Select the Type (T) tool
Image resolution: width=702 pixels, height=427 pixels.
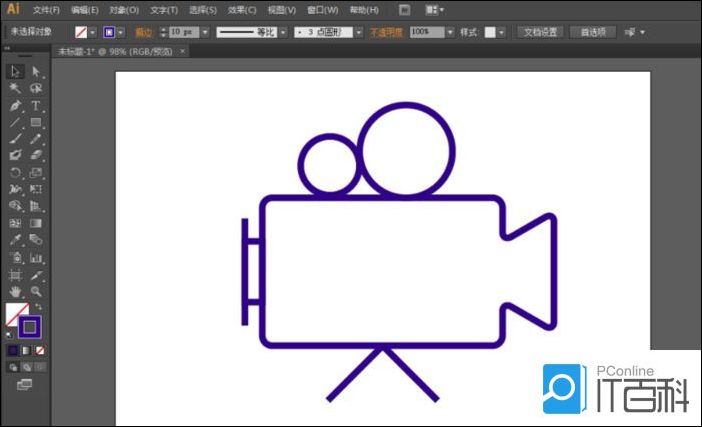point(36,106)
